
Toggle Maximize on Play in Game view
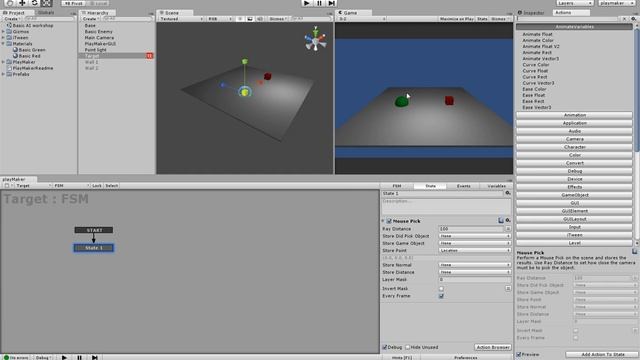456,19
